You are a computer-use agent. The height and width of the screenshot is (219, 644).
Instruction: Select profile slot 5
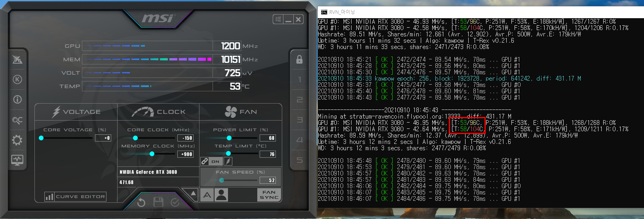point(299,160)
